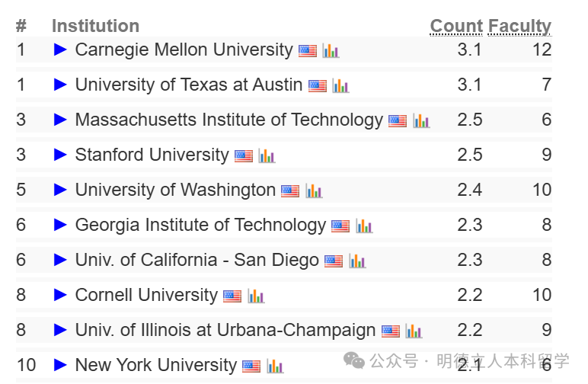Click chart icon for Univ. of California - San Diego
Image resolution: width=588 pixels, height=384 pixels.
[x=357, y=261]
